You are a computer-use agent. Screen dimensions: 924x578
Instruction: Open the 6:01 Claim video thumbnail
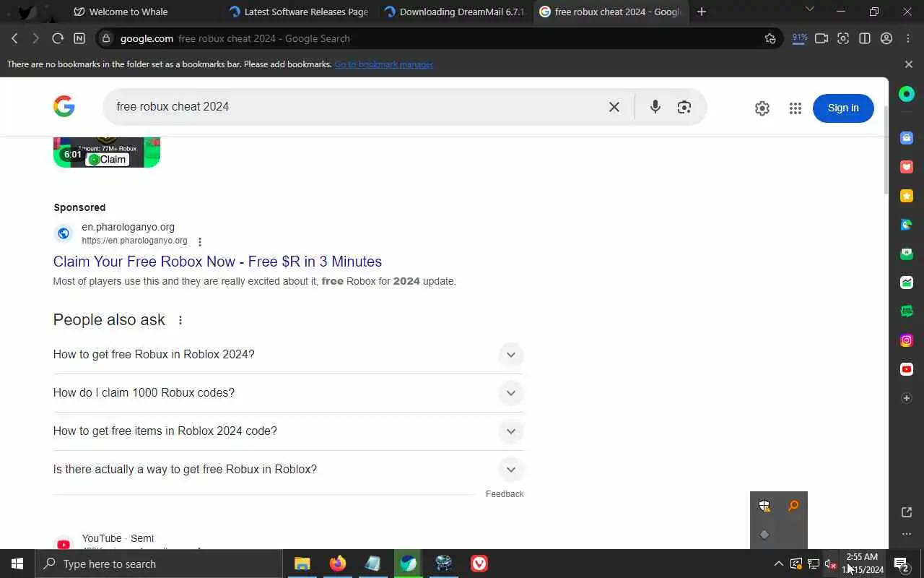(x=107, y=152)
